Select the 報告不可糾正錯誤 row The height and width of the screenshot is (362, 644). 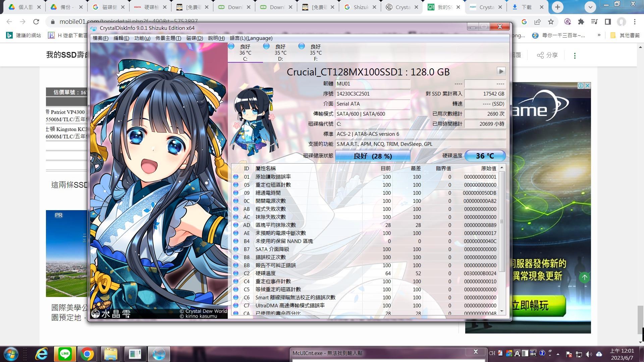coord(365,265)
